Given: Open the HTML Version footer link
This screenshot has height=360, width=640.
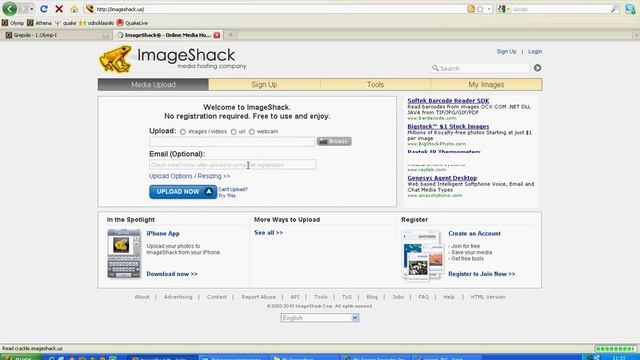Looking at the screenshot, I should coord(488,297).
